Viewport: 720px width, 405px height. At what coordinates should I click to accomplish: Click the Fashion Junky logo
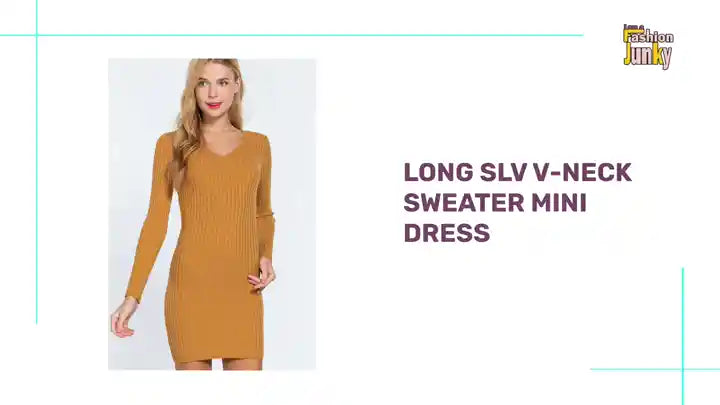coord(648,46)
